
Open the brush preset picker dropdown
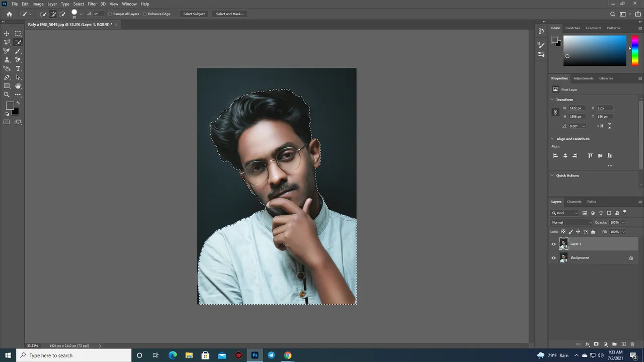(x=81, y=14)
